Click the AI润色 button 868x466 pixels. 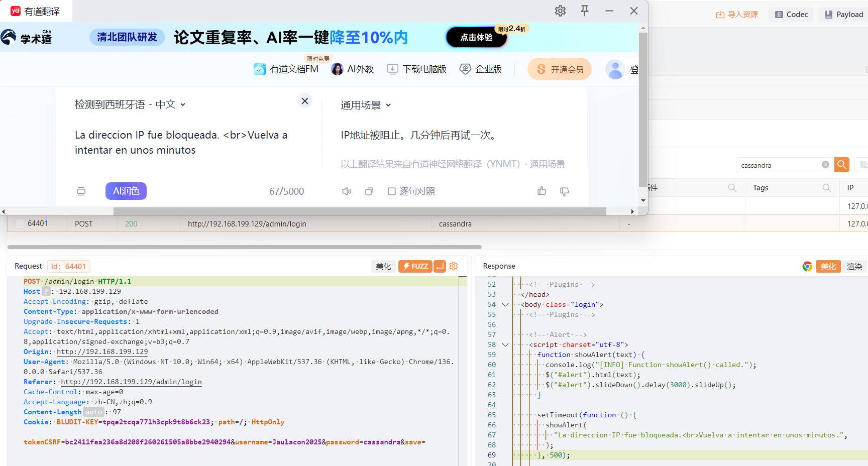coord(126,191)
